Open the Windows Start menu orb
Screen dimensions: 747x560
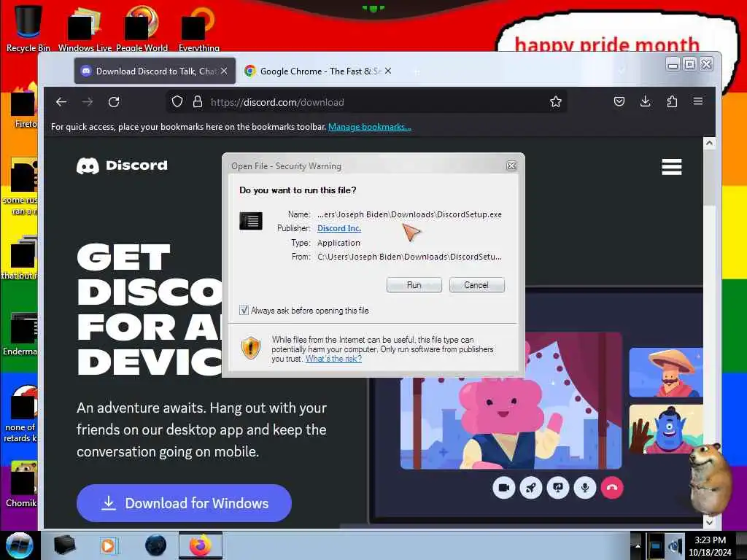20,545
